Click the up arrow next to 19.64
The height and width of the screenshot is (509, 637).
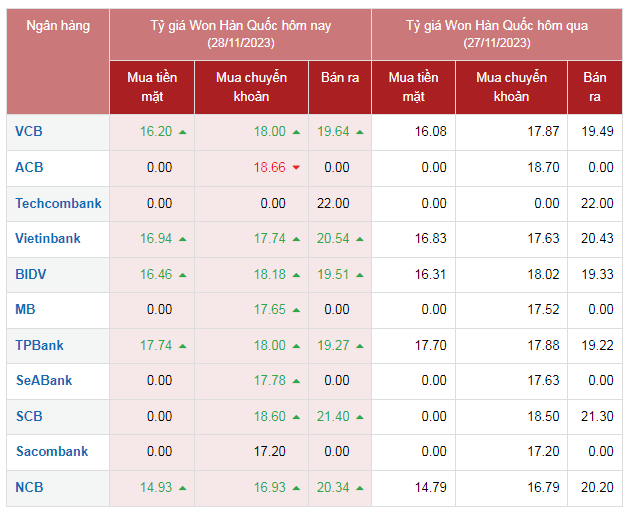pos(360,132)
